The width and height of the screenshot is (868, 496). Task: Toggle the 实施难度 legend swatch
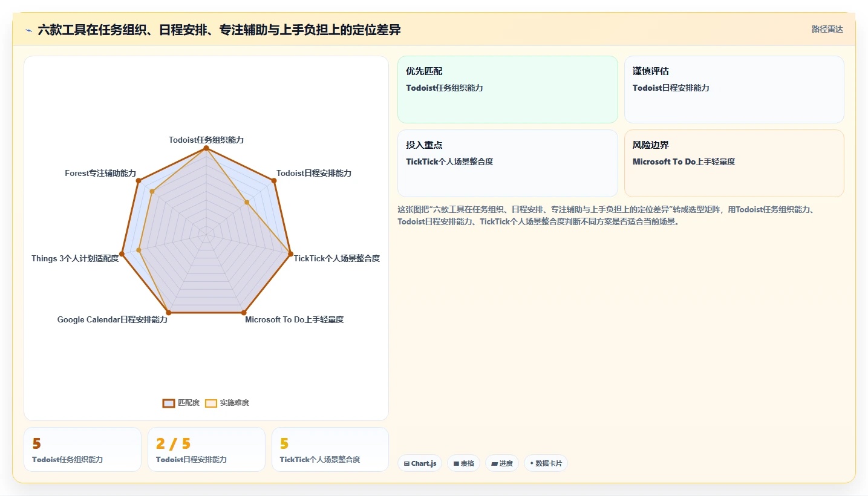[211, 403]
